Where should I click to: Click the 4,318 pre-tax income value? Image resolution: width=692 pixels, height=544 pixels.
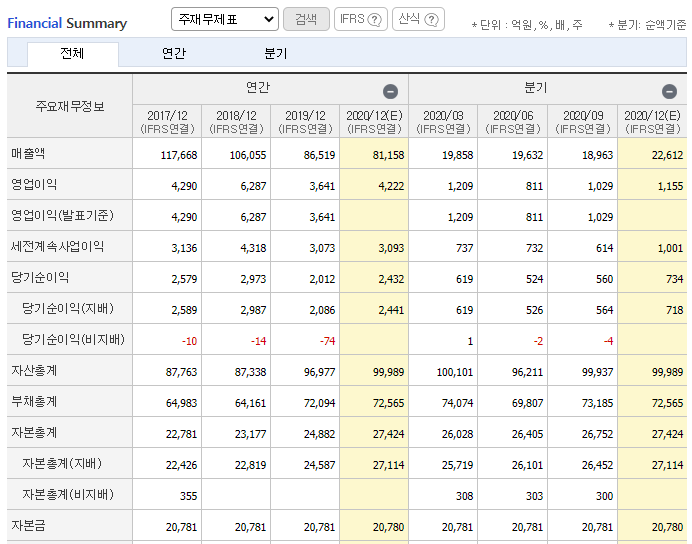pos(253,248)
